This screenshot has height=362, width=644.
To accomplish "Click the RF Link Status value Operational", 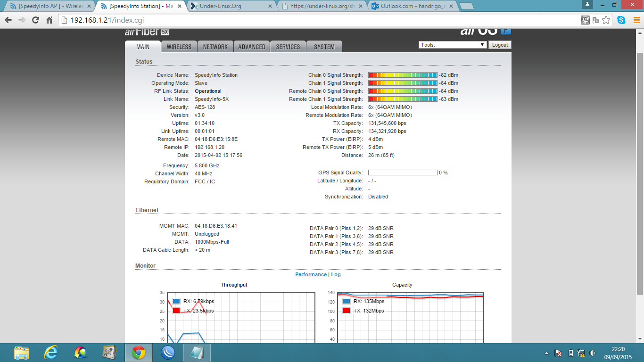I will (208, 91).
